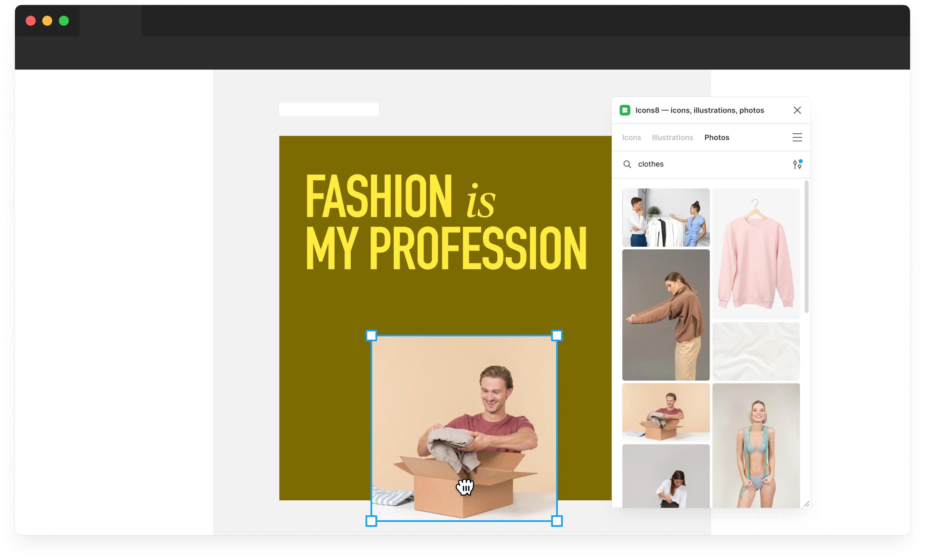Click the panel resize handle corner

[806, 504]
